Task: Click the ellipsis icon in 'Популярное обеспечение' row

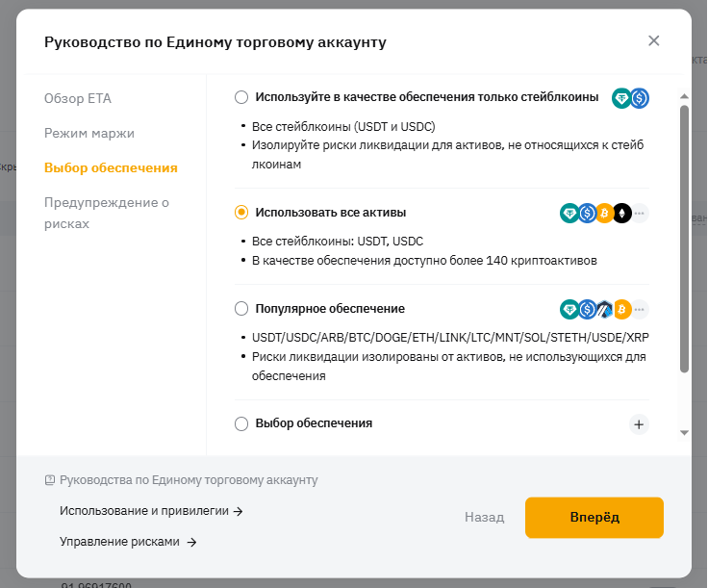Action: (x=640, y=310)
